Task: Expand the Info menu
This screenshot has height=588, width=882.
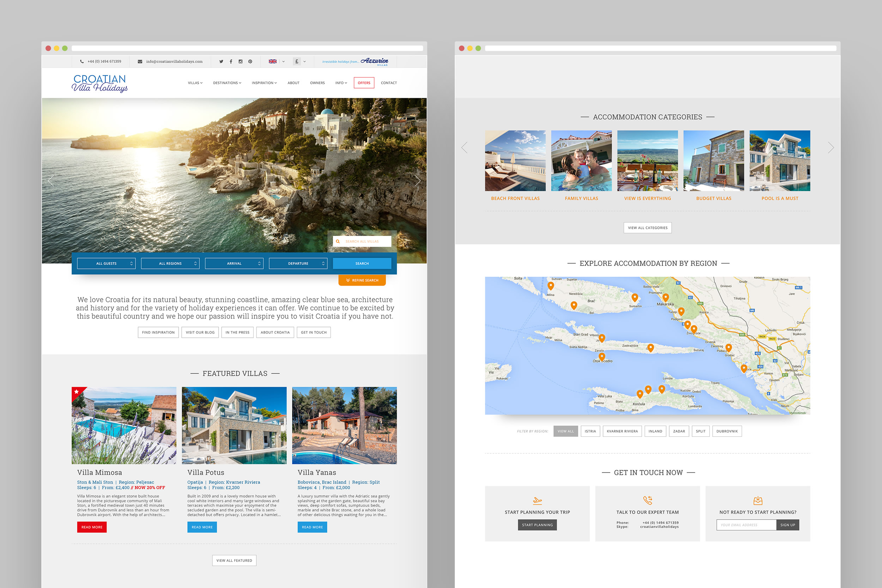Action: point(341,83)
